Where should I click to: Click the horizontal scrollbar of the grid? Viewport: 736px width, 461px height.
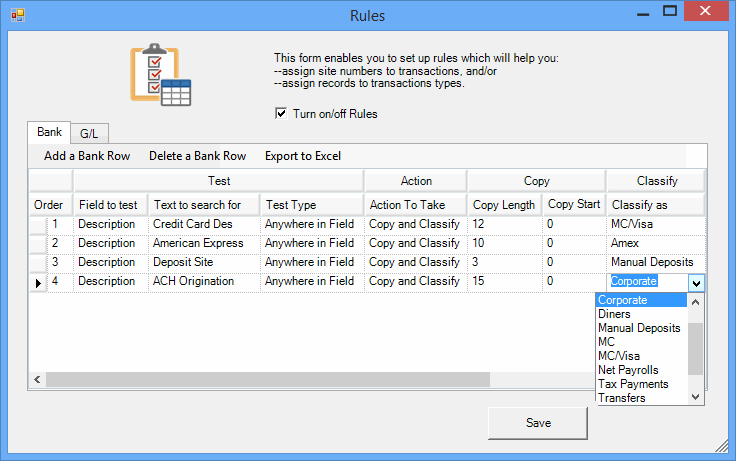(x=300, y=380)
